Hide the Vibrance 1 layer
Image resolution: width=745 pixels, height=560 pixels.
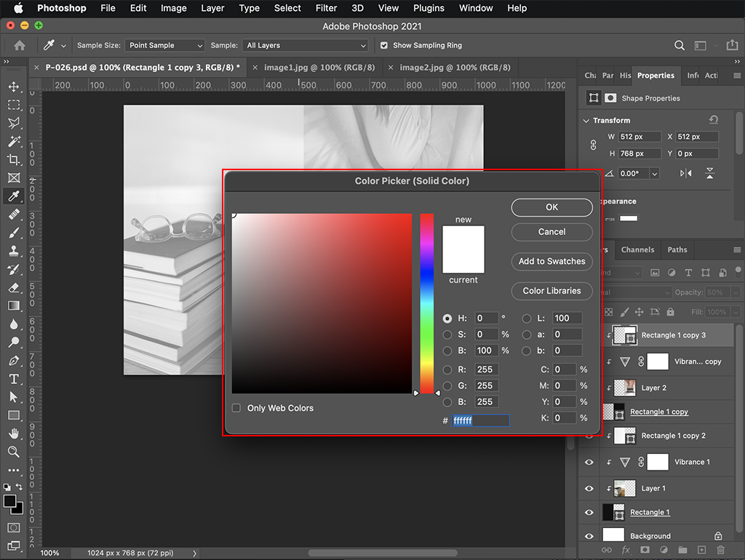coord(589,462)
